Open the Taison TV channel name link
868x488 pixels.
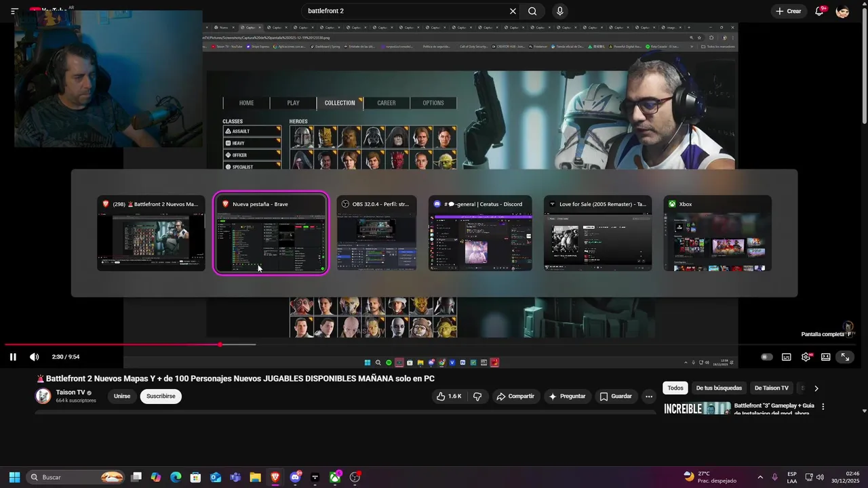(x=71, y=392)
